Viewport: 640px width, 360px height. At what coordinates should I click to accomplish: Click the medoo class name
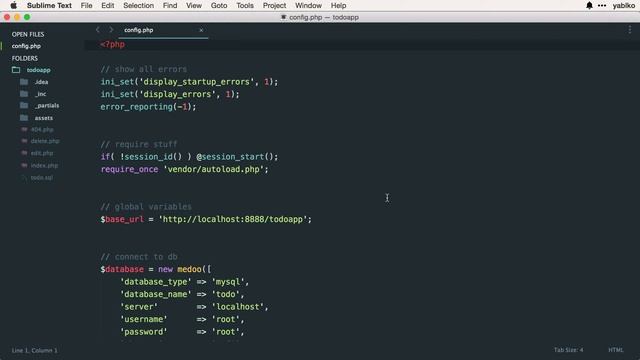click(189, 269)
